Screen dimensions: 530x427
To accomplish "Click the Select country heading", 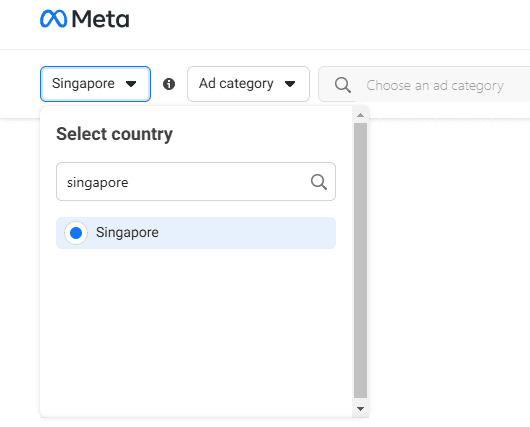I will click(114, 134).
